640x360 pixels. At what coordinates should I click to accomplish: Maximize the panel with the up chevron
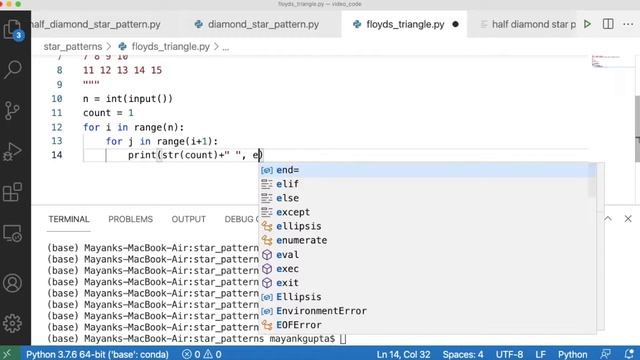[x=608, y=219]
